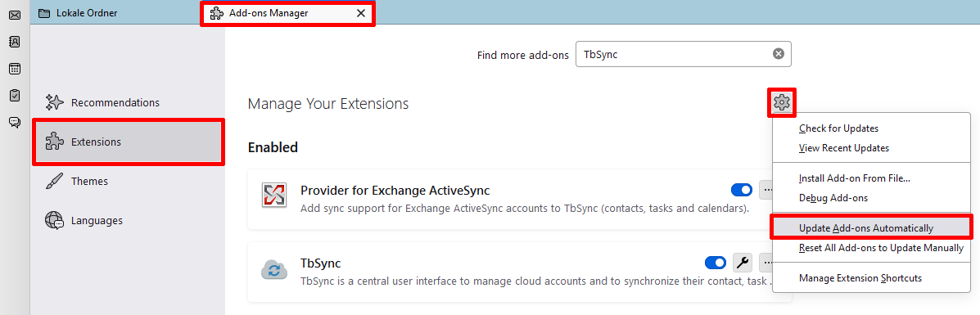
Task: Close the Add-ons Manager tab
Action: (x=360, y=13)
